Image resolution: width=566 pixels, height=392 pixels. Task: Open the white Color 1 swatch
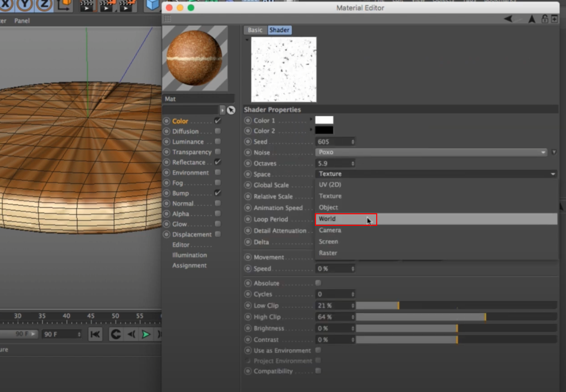[324, 120]
